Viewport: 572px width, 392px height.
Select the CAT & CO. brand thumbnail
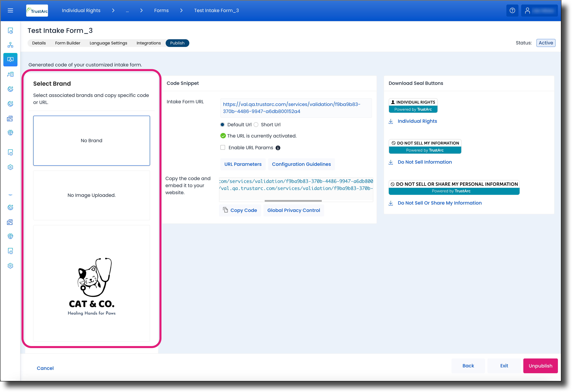click(x=92, y=283)
